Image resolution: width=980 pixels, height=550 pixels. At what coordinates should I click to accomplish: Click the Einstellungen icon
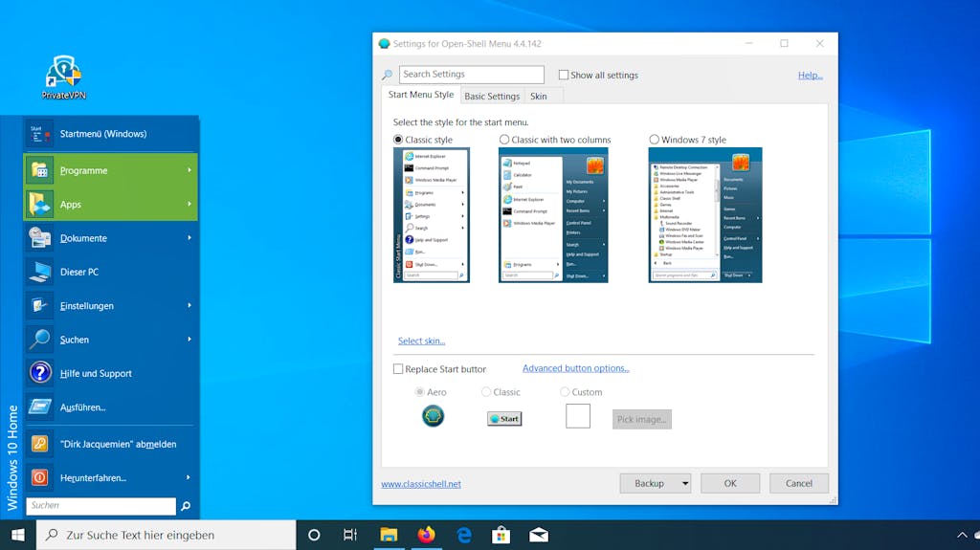[x=39, y=306]
